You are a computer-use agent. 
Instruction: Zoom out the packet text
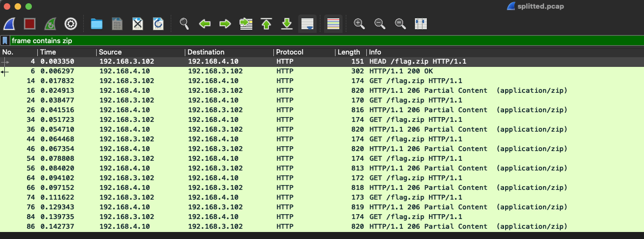point(380,24)
